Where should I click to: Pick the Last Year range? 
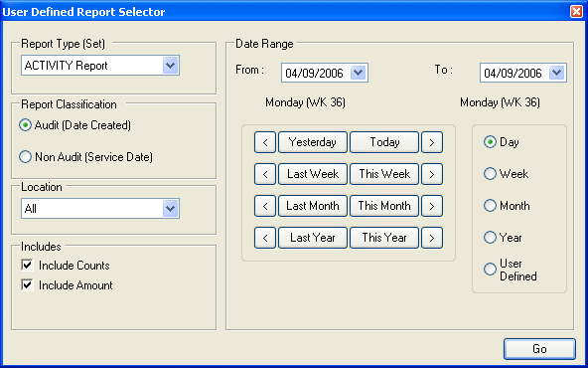tap(313, 238)
